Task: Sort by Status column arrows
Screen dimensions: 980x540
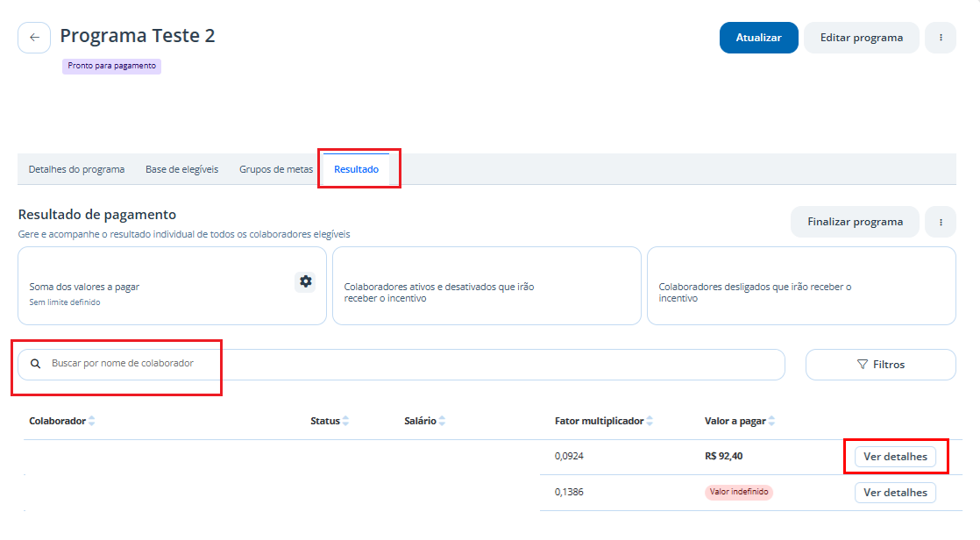Action: click(x=345, y=421)
